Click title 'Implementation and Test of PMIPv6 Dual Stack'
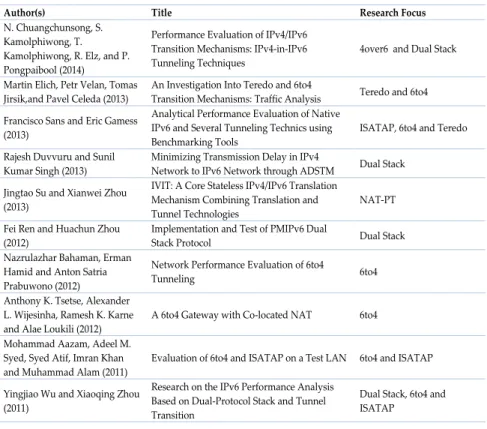The height and width of the screenshot is (429, 487). (239, 236)
